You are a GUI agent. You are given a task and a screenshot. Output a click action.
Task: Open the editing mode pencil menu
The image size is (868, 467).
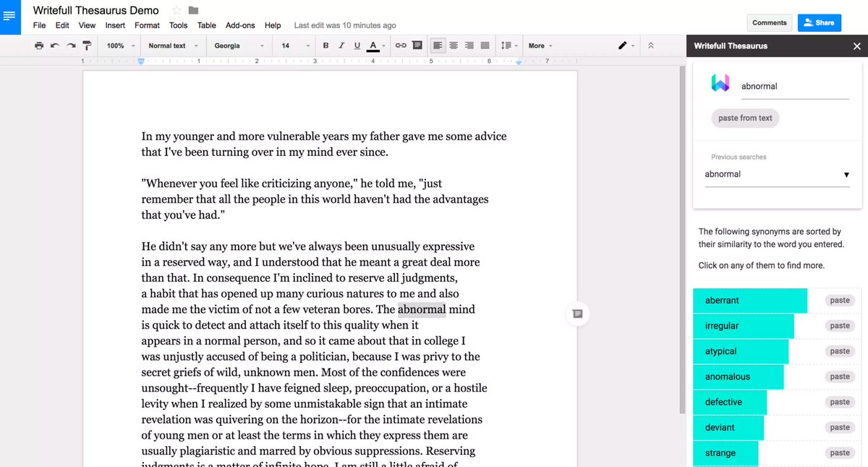[x=626, y=46]
